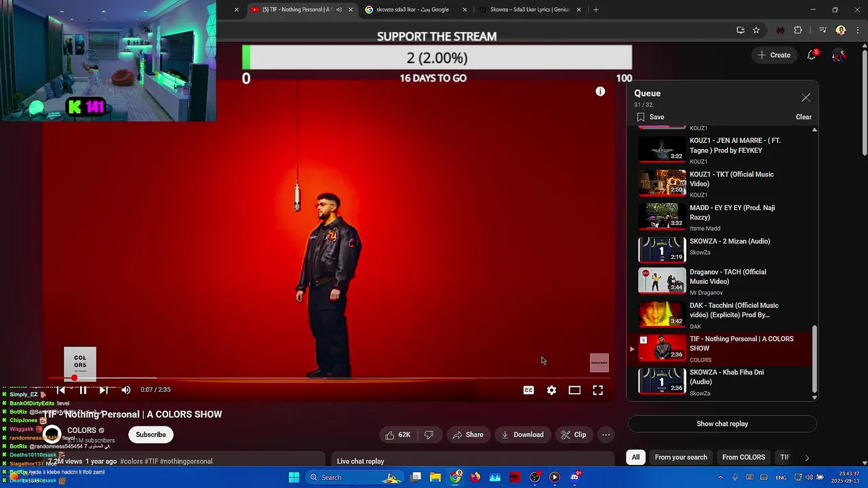
Task: Switch to the Genius lyrics tab
Action: coord(530,9)
